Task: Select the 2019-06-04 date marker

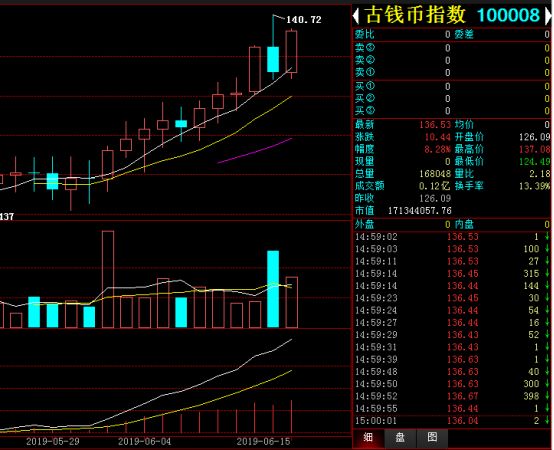Action: tap(144, 441)
